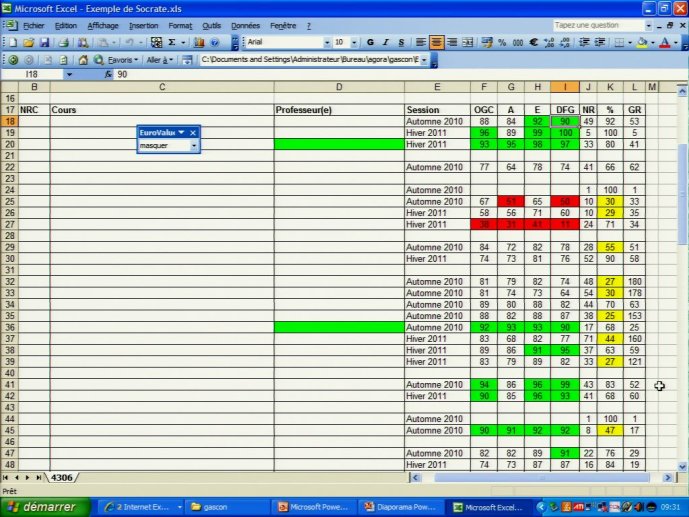Create a new workbook with toolbar icon
The image size is (689, 517).
(13, 42)
